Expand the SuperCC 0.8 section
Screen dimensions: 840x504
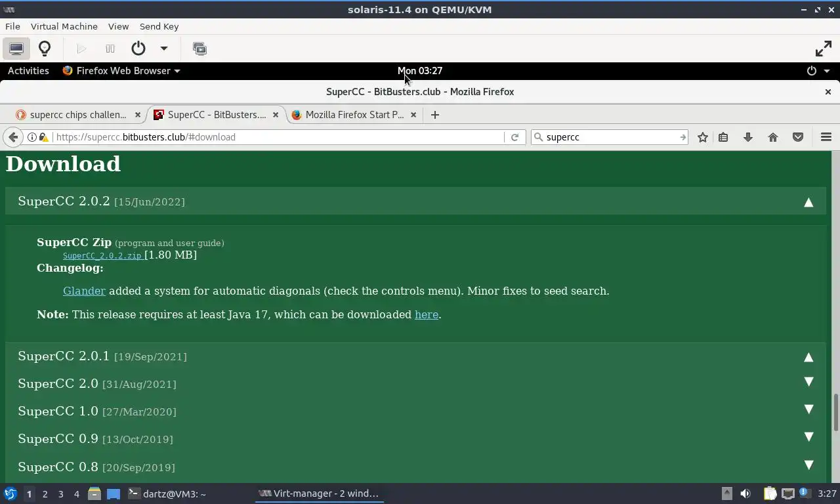point(808,465)
